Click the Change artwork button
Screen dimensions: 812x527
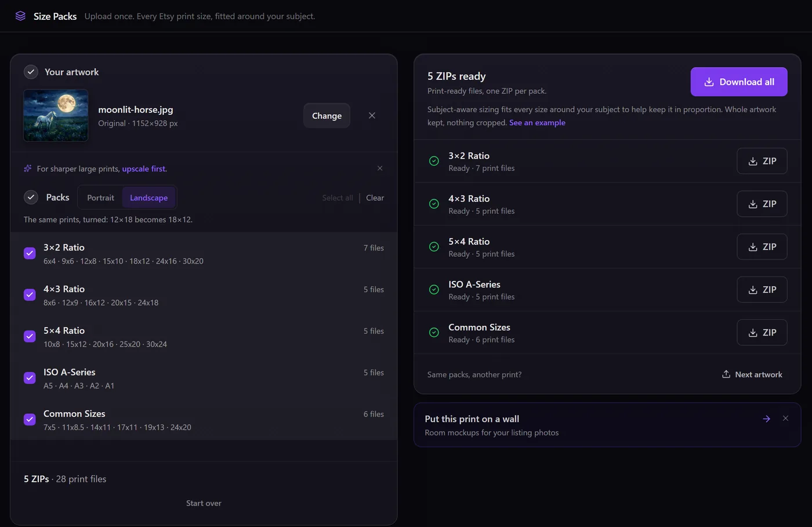(x=327, y=115)
